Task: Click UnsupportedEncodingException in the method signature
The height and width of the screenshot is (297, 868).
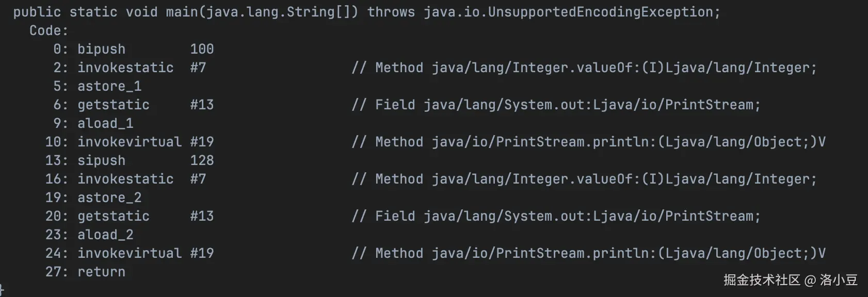Action: coord(600,12)
